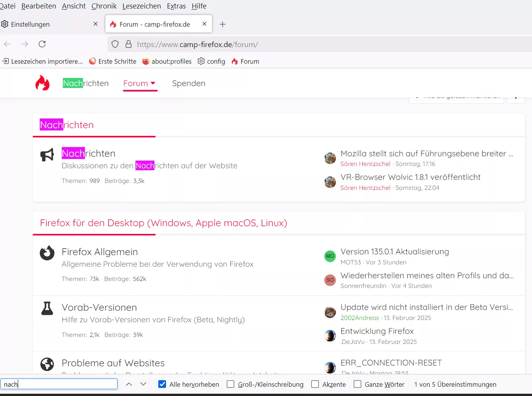Image resolution: width=532 pixels, height=396 pixels.
Task: Open thread ERR_CONNECTION-RESET
Action: tap(391, 363)
